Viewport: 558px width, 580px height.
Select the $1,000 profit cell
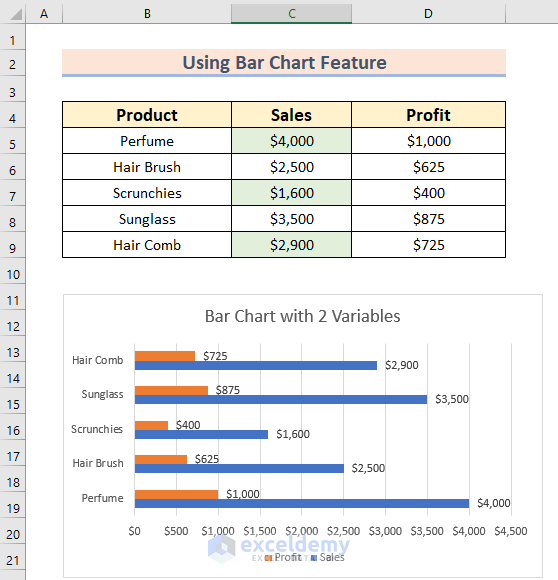pos(428,141)
